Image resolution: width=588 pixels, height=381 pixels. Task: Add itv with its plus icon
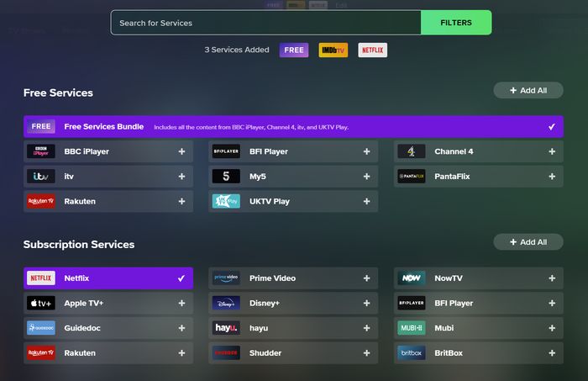pos(181,177)
